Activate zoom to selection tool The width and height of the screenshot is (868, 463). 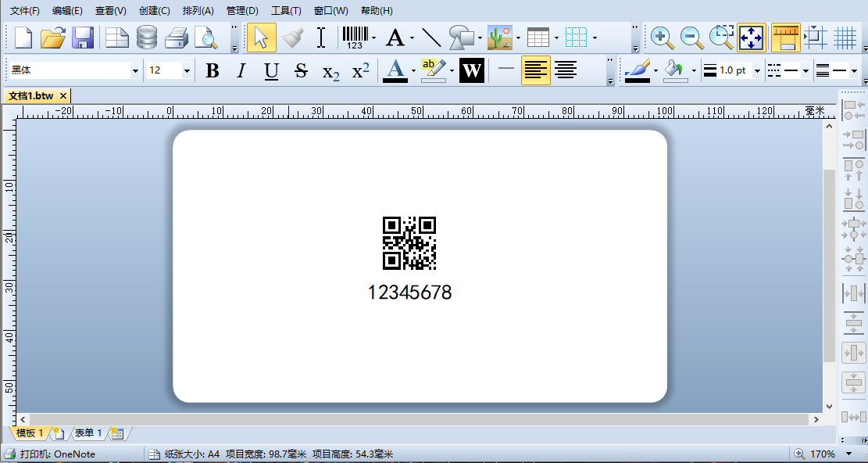pyautogui.click(x=722, y=38)
